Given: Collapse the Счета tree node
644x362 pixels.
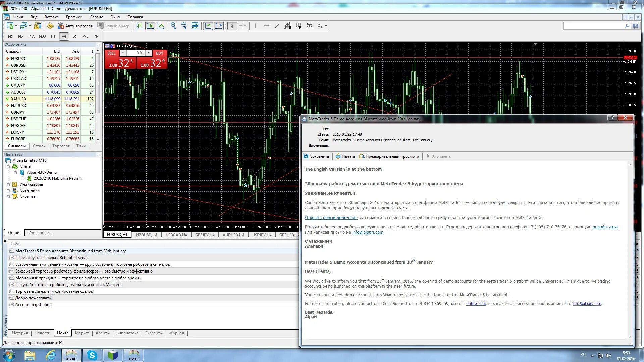Looking at the screenshot, I should click(x=8, y=166).
